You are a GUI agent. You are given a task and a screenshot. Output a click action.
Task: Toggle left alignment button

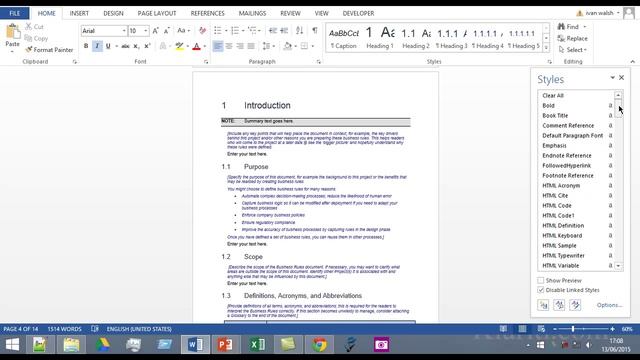click(x=218, y=46)
